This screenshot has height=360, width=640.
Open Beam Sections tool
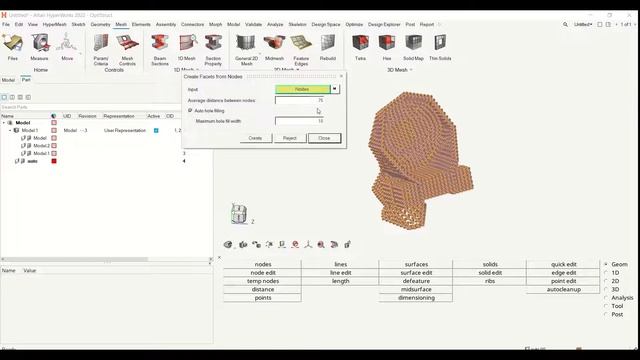(160, 49)
